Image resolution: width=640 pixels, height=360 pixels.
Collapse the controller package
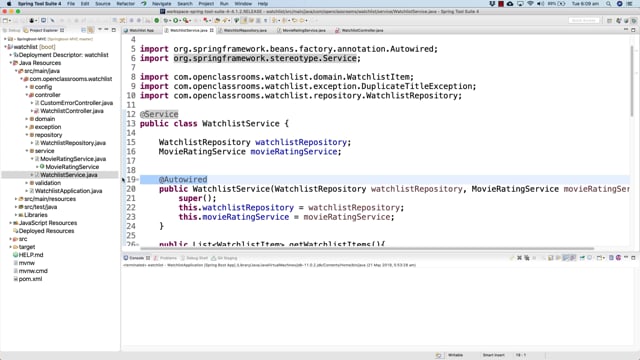[27, 95]
